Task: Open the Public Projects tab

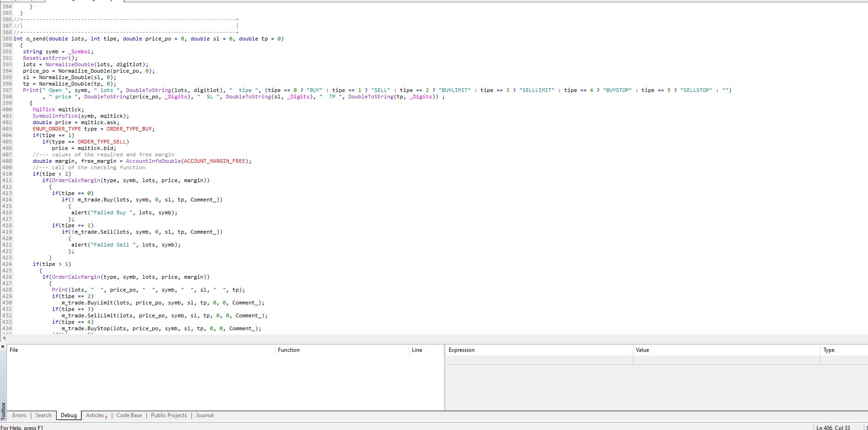Action: pyautogui.click(x=169, y=415)
